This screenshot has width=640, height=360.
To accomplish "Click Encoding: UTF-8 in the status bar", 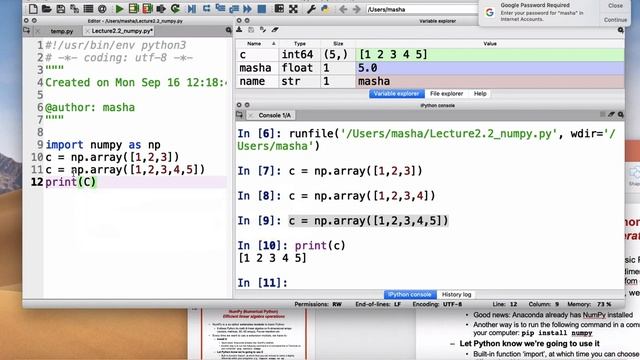I will tap(437, 304).
